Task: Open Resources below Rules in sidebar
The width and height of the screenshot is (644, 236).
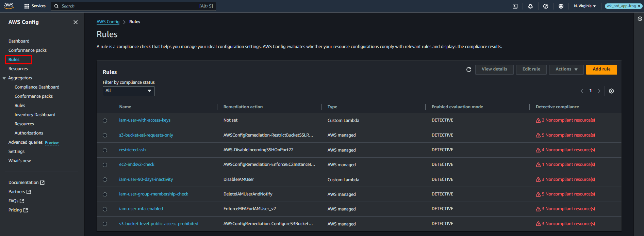Action: click(18, 69)
